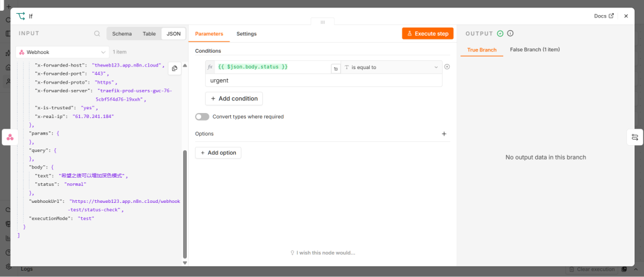Open the Webhook input node dropdown
The image size is (644, 277).
point(62,52)
